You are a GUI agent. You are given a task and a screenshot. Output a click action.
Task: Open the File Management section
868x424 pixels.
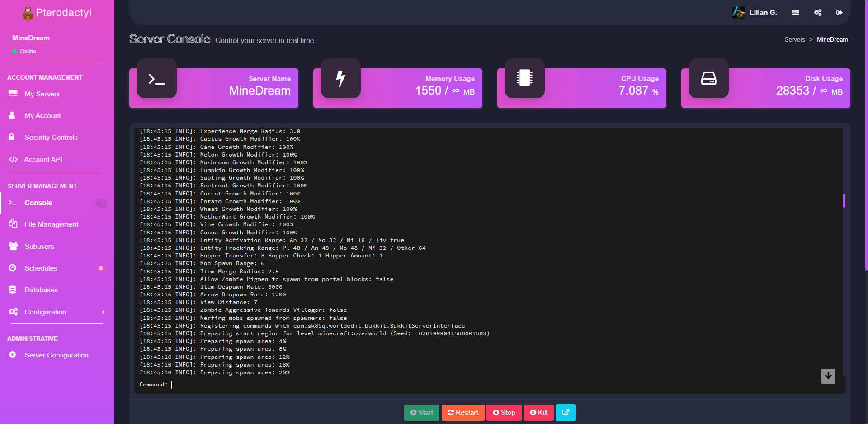51,224
